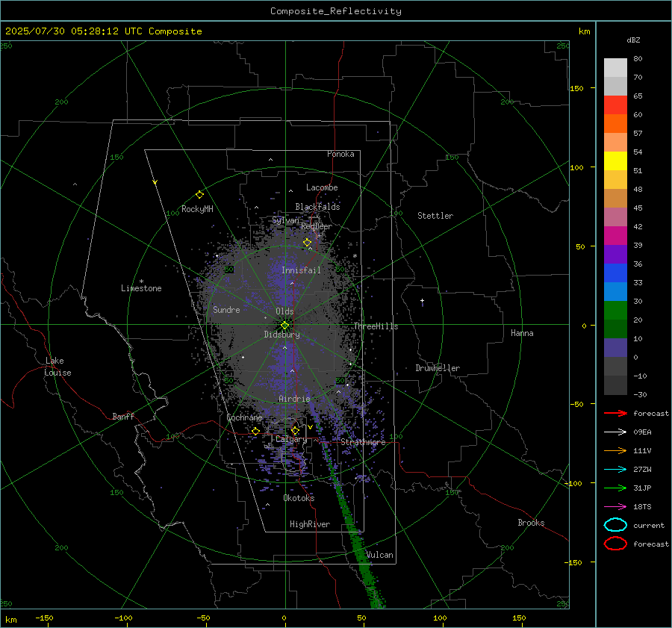Click the cyan 'current' ellipse icon
The image size is (672, 628).
615,525
